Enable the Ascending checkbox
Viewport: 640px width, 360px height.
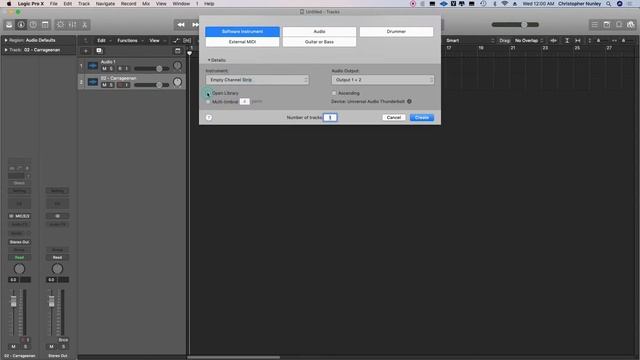click(x=334, y=93)
